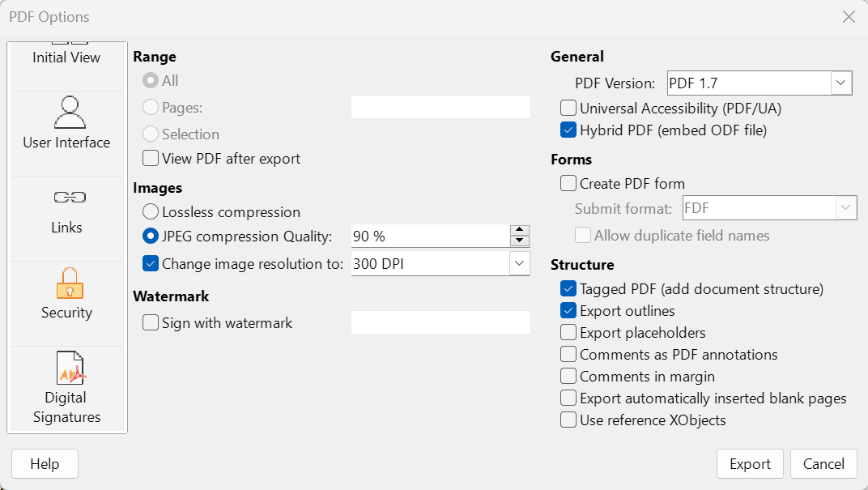Uncheck Change image resolution checkbox
This screenshot has height=490, width=868.
tap(151, 263)
